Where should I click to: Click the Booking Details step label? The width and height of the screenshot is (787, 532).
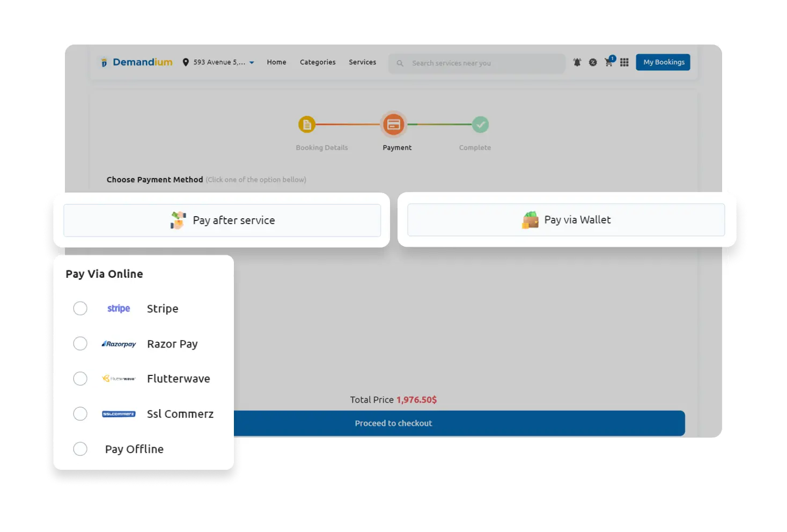pyautogui.click(x=322, y=147)
